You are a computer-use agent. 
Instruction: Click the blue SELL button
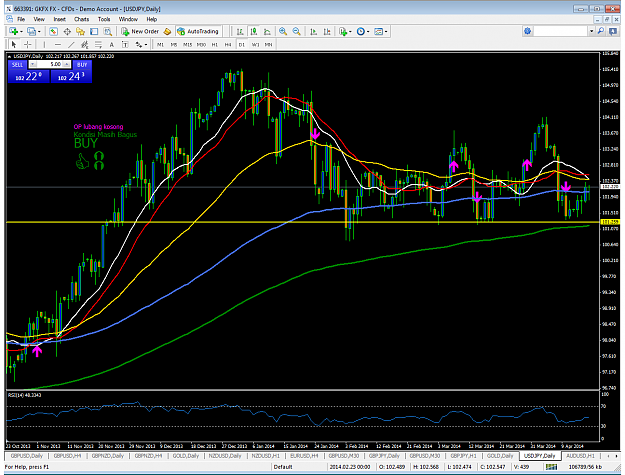click(x=17, y=65)
